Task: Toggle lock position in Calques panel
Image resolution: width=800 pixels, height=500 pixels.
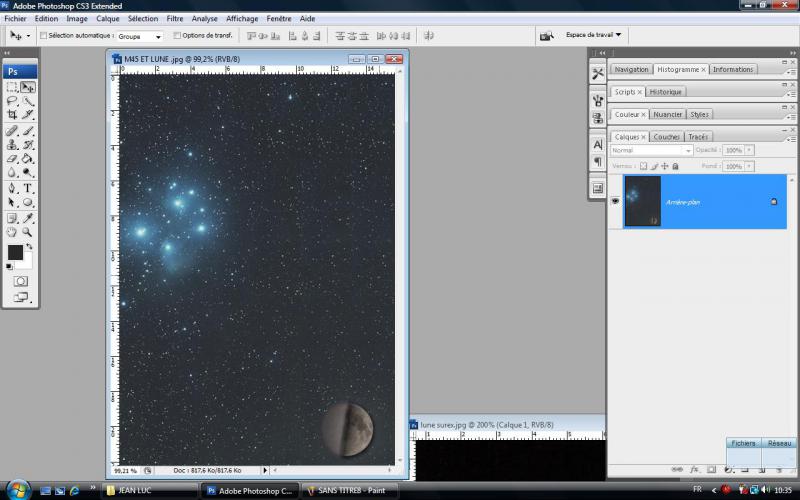Action: (665, 166)
